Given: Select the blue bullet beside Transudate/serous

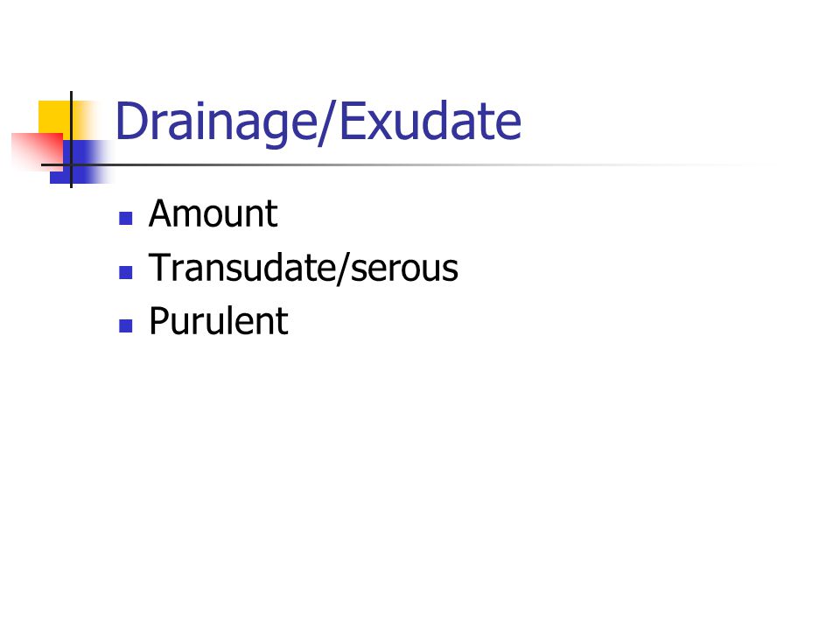Looking at the screenshot, I should [126, 273].
